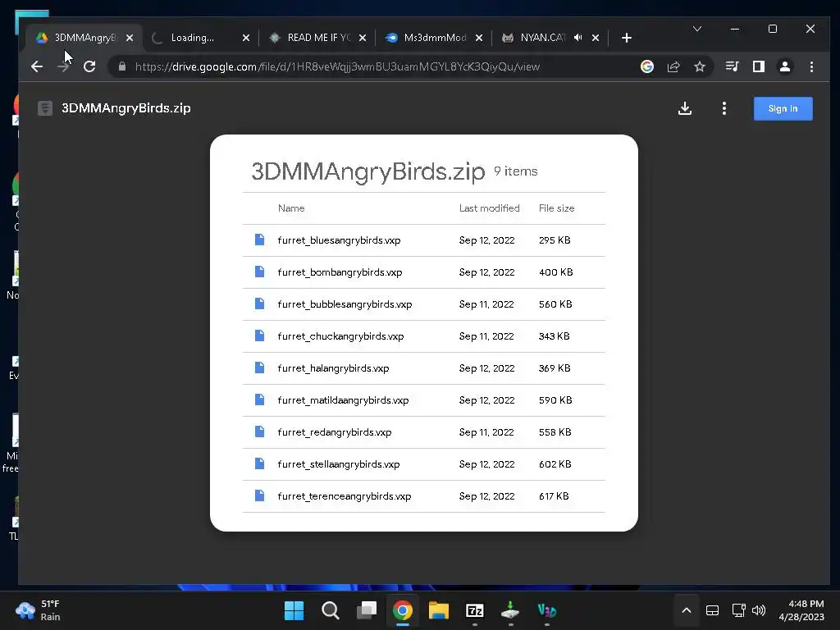840x630 pixels.
Task: Switch to NYAN.CAT tab
Action: (x=543, y=38)
